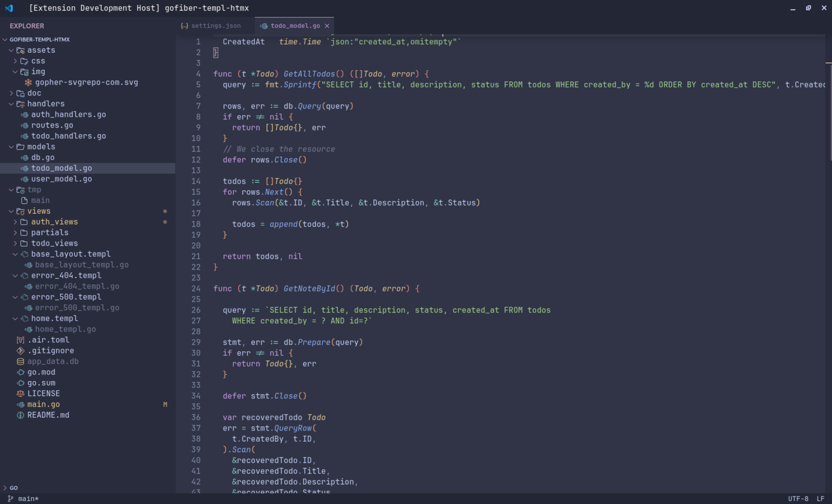Click the assets folder icon
832x504 pixels.
(x=20, y=50)
